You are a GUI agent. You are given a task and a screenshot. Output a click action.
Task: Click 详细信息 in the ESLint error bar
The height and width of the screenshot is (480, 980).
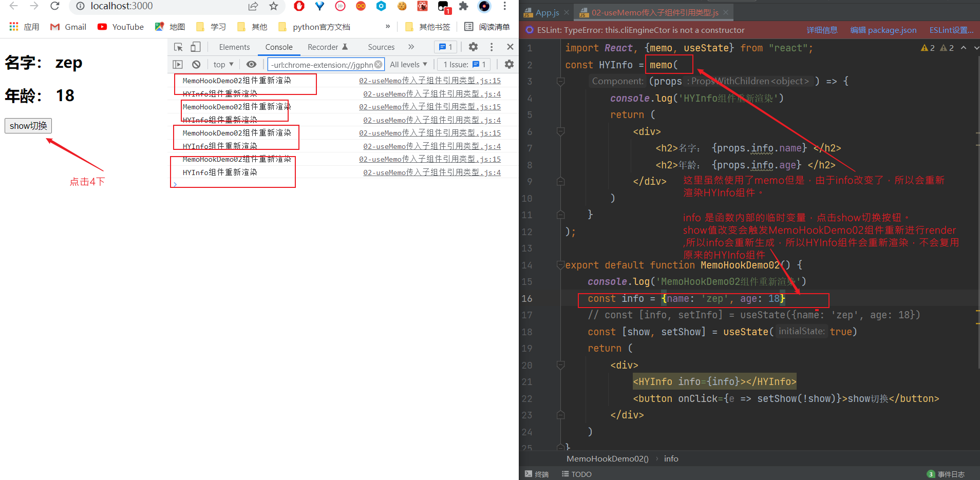[x=822, y=30]
